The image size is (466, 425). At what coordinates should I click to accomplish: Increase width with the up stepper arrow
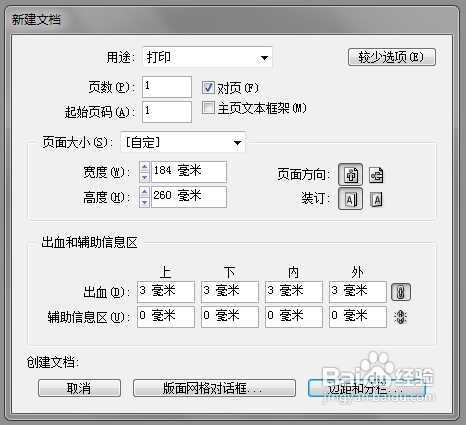144,166
